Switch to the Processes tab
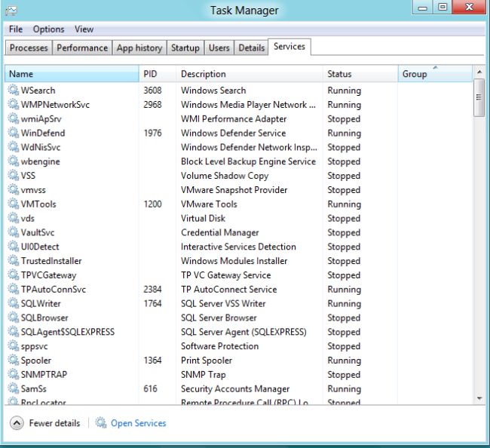490x448 pixels. (x=29, y=48)
